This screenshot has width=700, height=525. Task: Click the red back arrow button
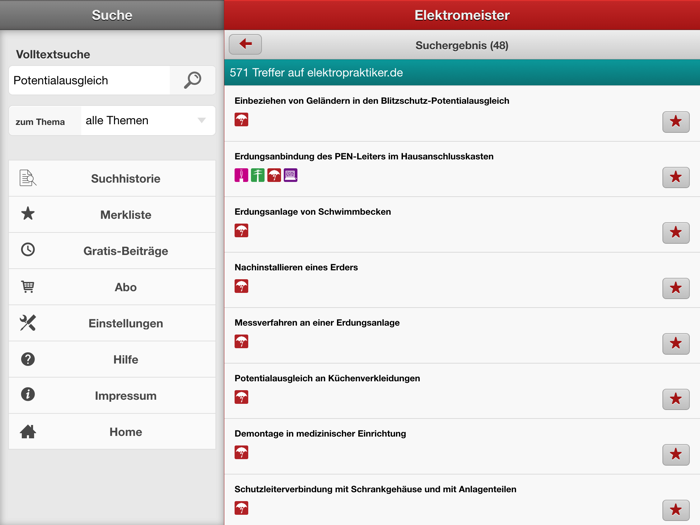click(x=246, y=44)
